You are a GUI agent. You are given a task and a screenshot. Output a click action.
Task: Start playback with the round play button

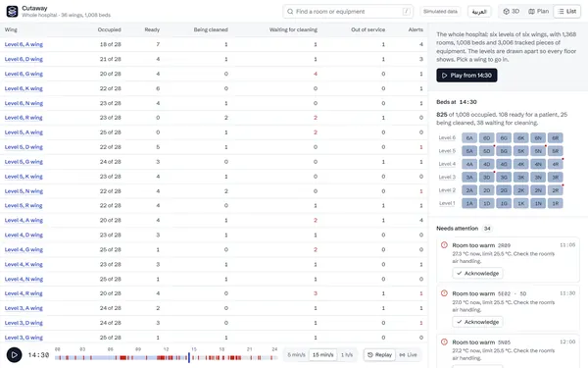15,355
